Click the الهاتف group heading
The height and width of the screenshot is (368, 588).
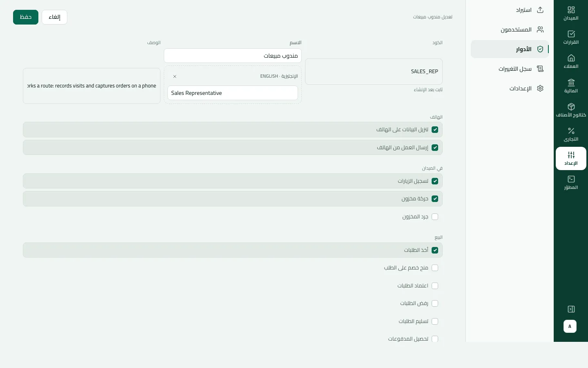click(x=436, y=117)
